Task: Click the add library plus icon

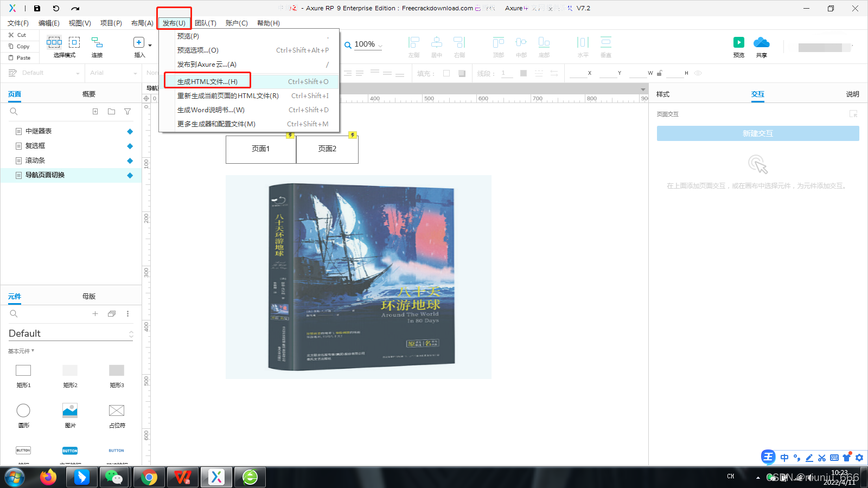Action: pos(95,314)
